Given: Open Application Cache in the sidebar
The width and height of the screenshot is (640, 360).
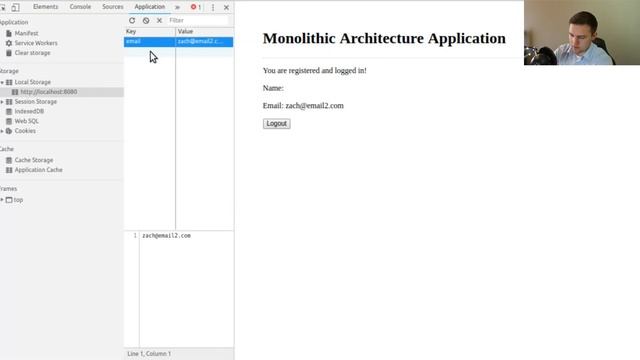Looking at the screenshot, I should click(38, 170).
